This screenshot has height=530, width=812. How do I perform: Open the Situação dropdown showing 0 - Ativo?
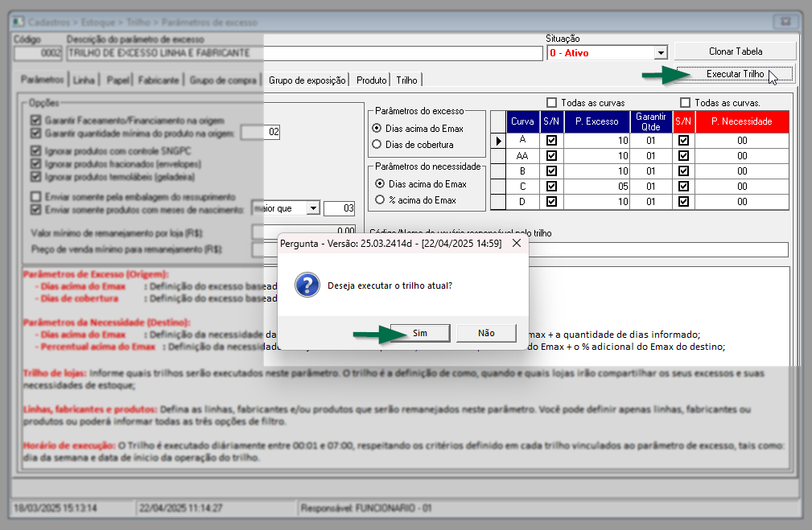660,53
